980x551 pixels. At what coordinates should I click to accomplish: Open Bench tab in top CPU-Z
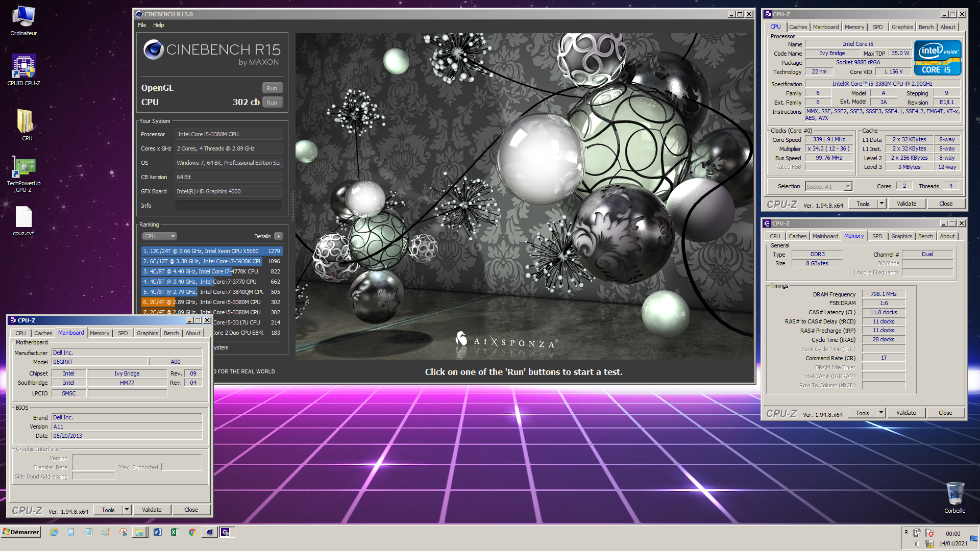pos(926,27)
